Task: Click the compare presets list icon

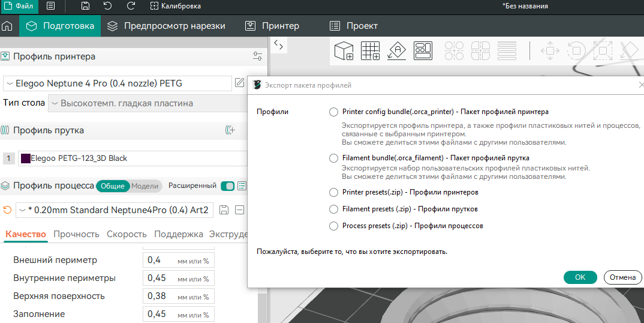Action: tap(242, 186)
